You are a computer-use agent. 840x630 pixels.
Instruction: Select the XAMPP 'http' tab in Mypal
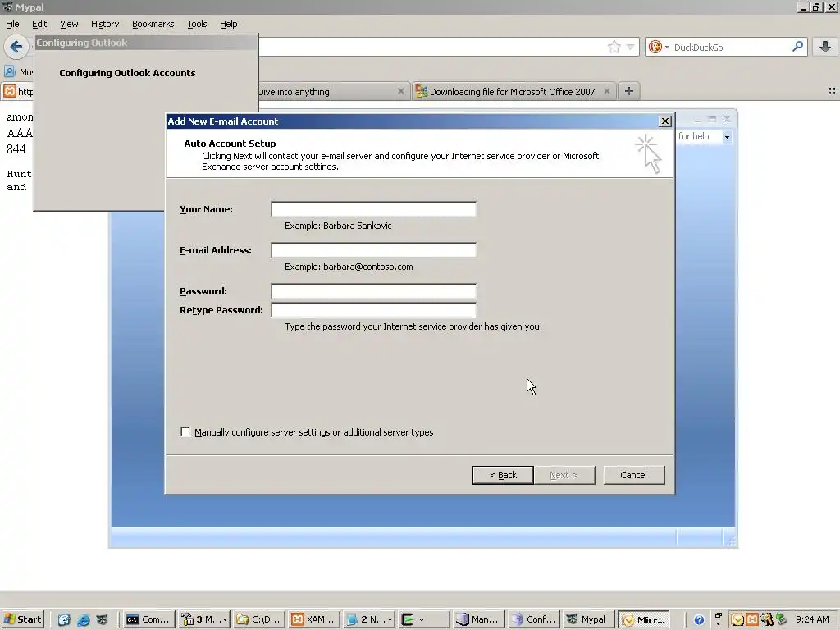coord(17,92)
